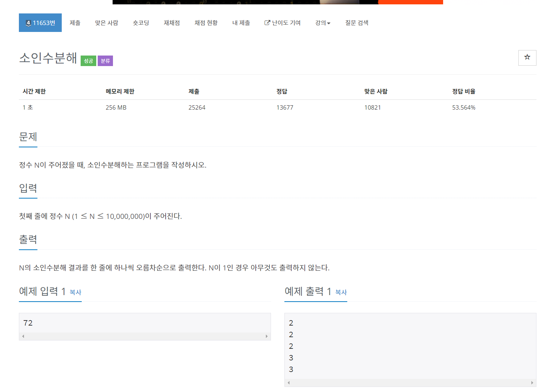Open the 숏코딩 tab
The width and height of the screenshot is (551, 392).
tap(141, 23)
